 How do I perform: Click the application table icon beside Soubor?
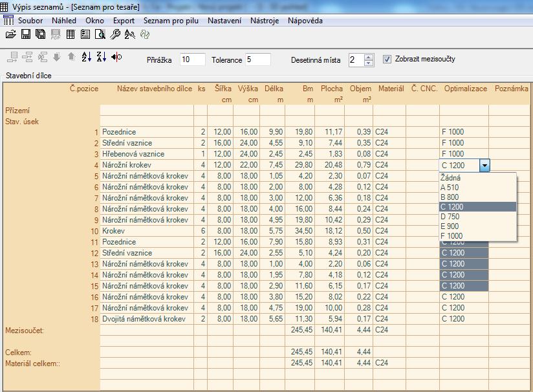point(8,21)
